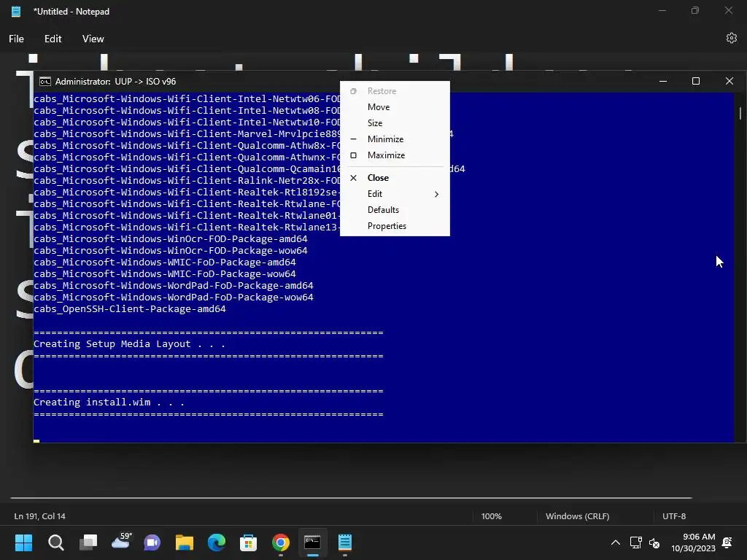Click Ln 191, Col 14 status text
The width and height of the screenshot is (747, 560).
coord(39,516)
